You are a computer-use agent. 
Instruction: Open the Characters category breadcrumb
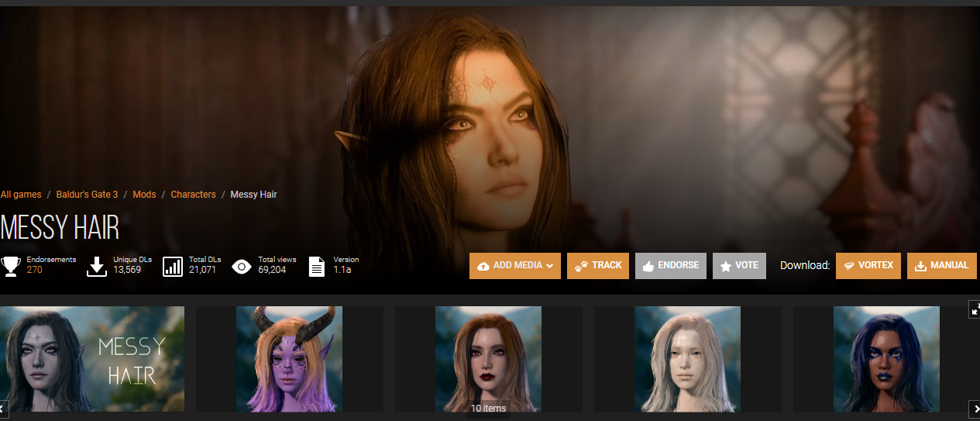(193, 195)
